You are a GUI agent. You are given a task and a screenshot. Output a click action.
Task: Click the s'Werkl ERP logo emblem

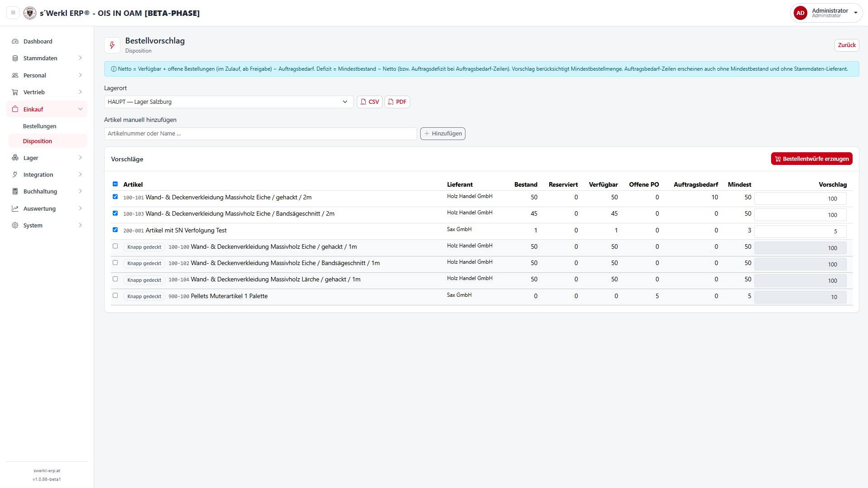[x=30, y=13]
